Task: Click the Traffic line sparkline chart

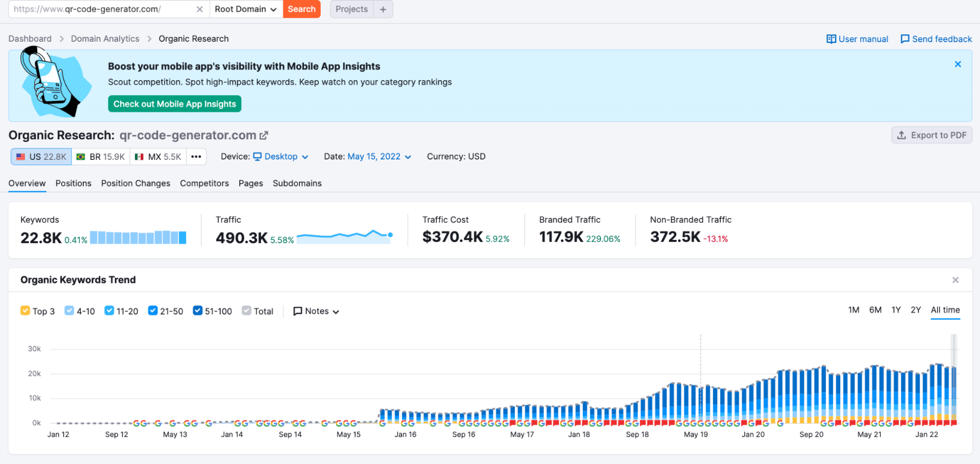Action: (345, 236)
